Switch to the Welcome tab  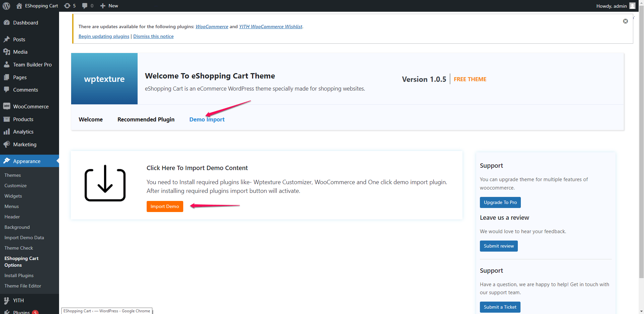click(x=91, y=119)
